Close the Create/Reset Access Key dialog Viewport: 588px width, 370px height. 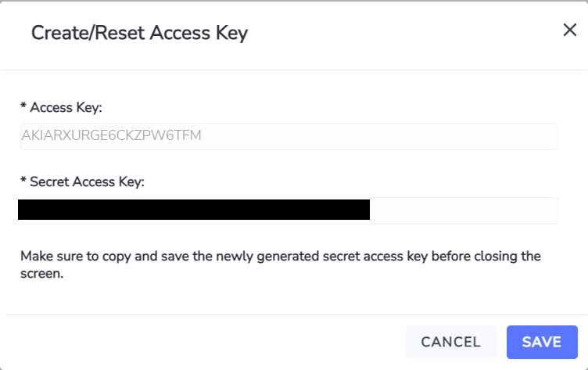(569, 30)
